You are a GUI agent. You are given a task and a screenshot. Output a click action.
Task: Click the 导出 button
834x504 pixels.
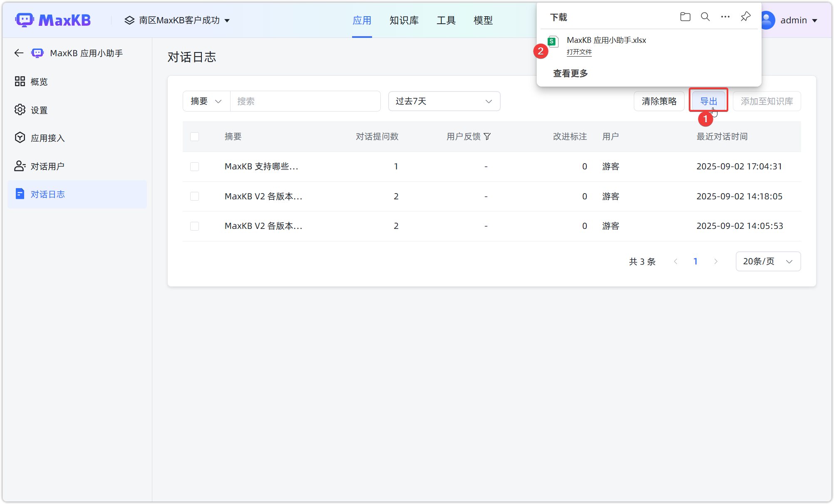click(x=708, y=101)
